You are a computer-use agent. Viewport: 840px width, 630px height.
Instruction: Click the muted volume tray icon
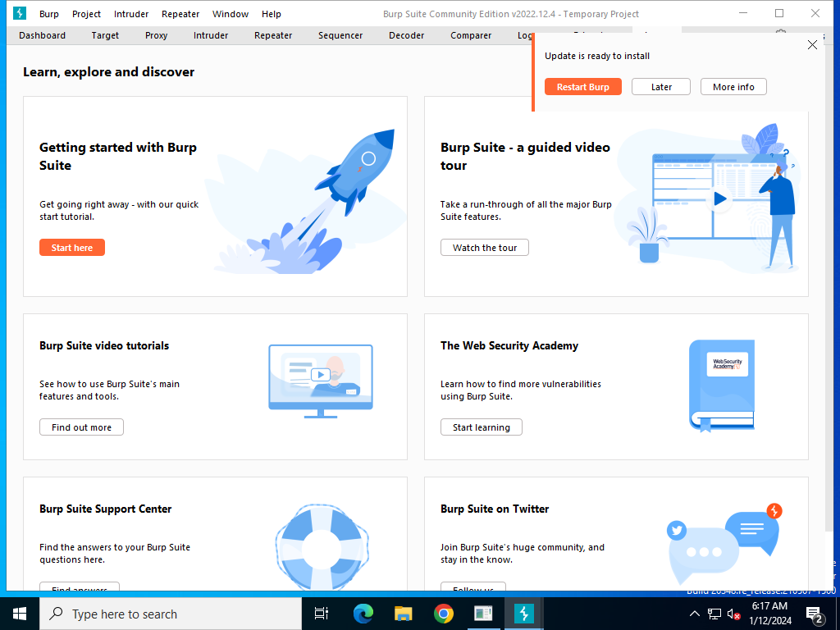pos(733,614)
